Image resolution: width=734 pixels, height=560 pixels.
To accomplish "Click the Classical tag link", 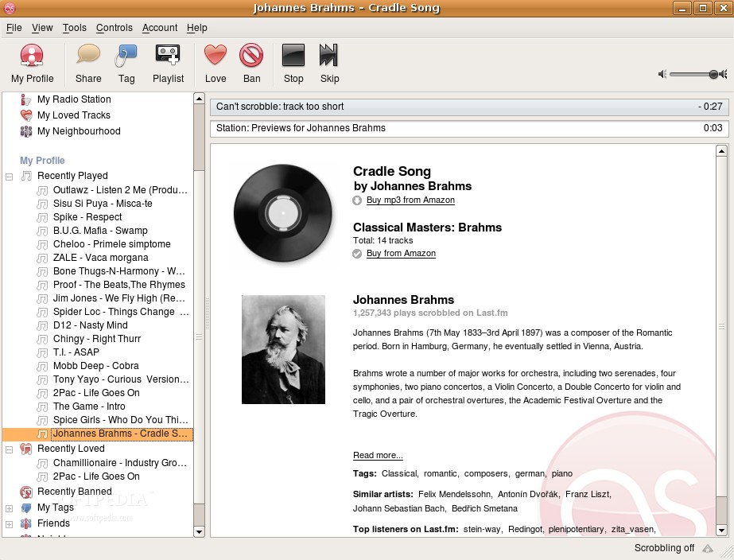I will (399, 473).
